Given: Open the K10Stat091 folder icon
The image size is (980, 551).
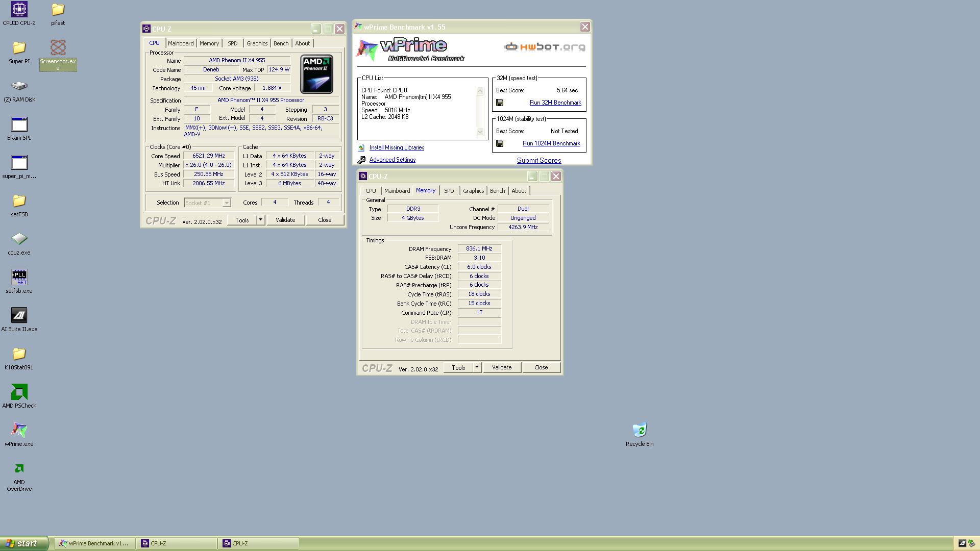Looking at the screenshot, I should (19, 358).
